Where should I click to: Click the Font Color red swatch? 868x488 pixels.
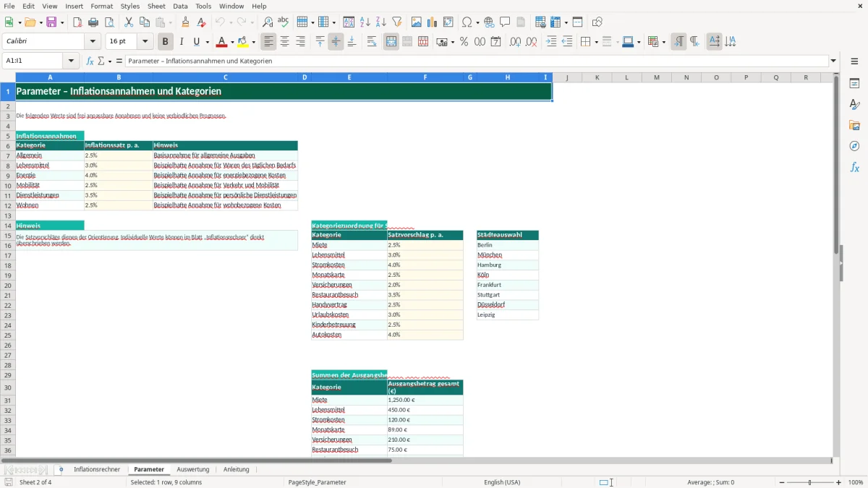[x=221, y=42]
